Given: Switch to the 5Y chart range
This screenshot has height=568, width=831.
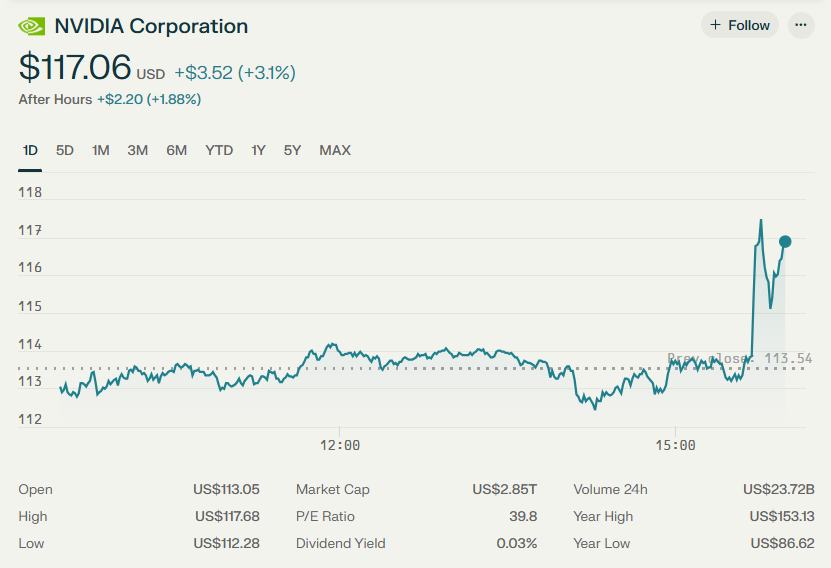Looking at the screenshot, I should point(292,150).
